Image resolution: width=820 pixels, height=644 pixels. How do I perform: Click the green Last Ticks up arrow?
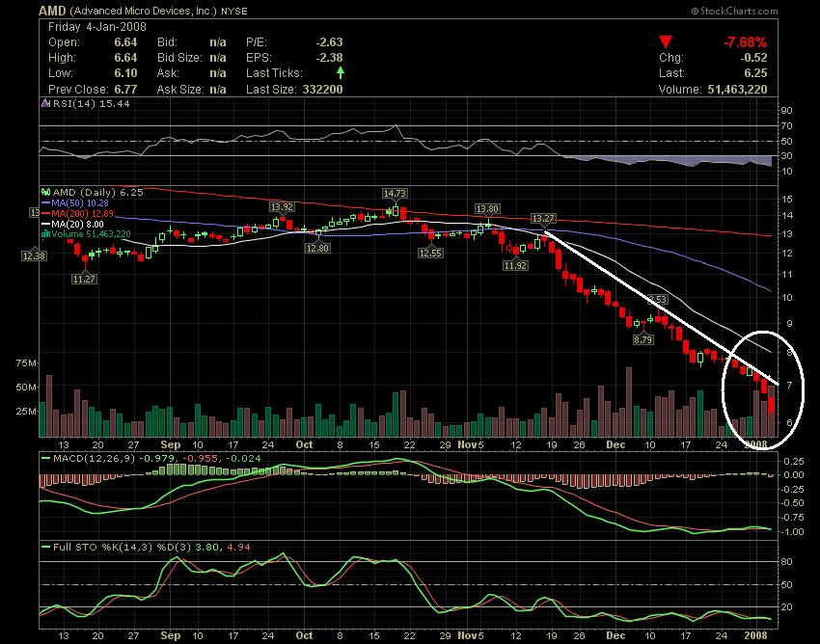(x=340, y=72)
